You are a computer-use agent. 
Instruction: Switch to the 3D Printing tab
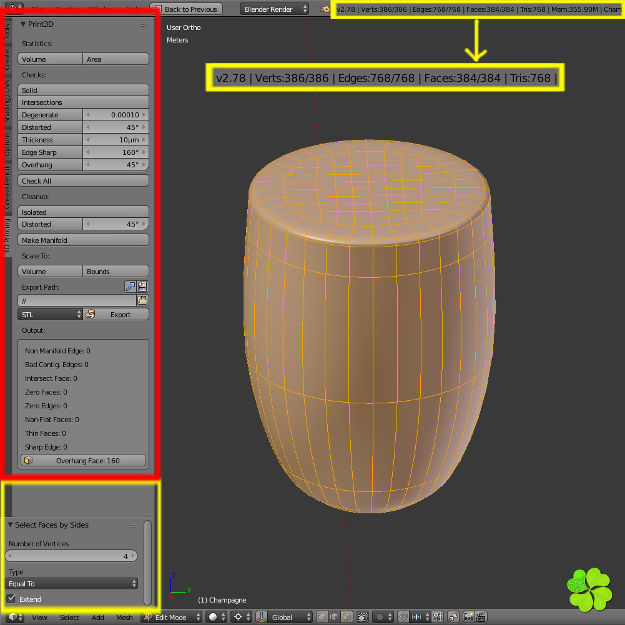(7, 236)
